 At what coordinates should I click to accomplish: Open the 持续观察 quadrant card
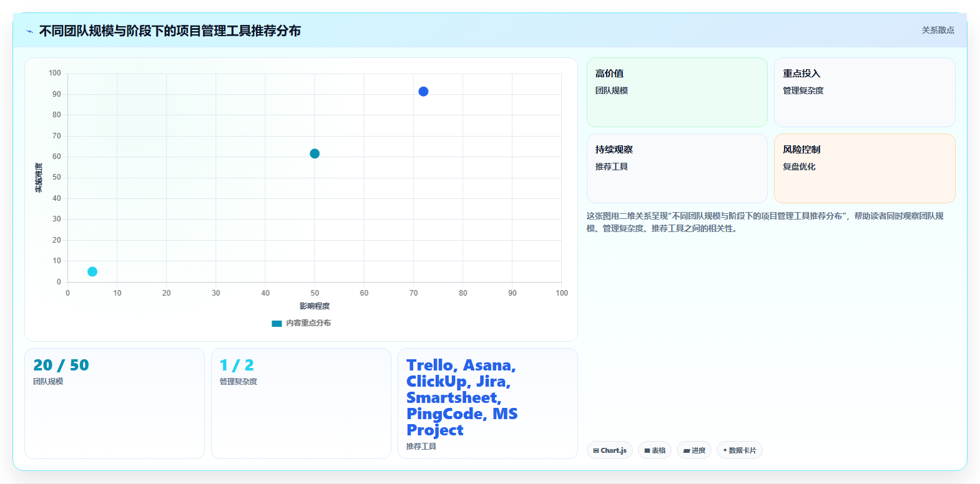pyautogui.click(x=677, y=168)
